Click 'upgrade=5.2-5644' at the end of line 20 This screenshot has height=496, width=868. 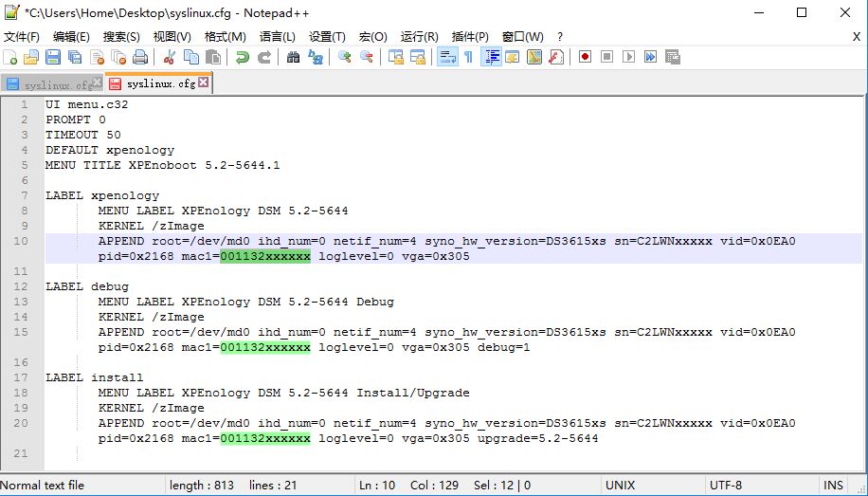click(538, 438)
